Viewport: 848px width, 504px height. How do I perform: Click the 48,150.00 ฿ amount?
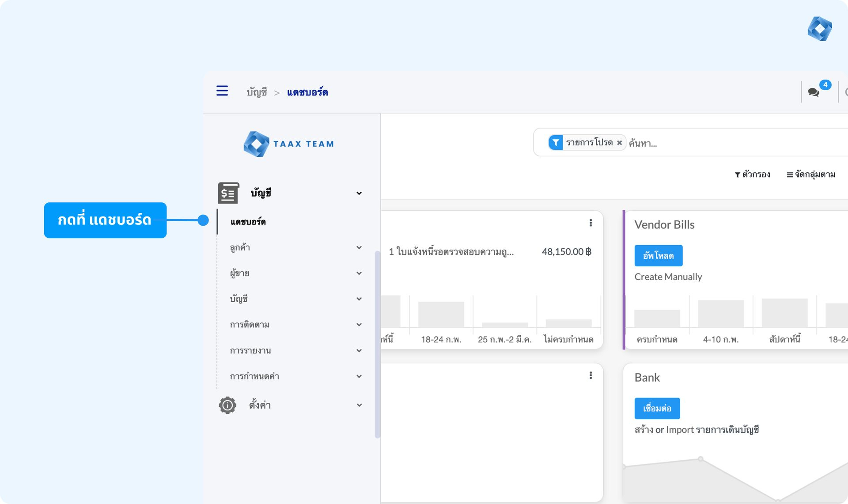pyautogui.click(x=567, y=252)
